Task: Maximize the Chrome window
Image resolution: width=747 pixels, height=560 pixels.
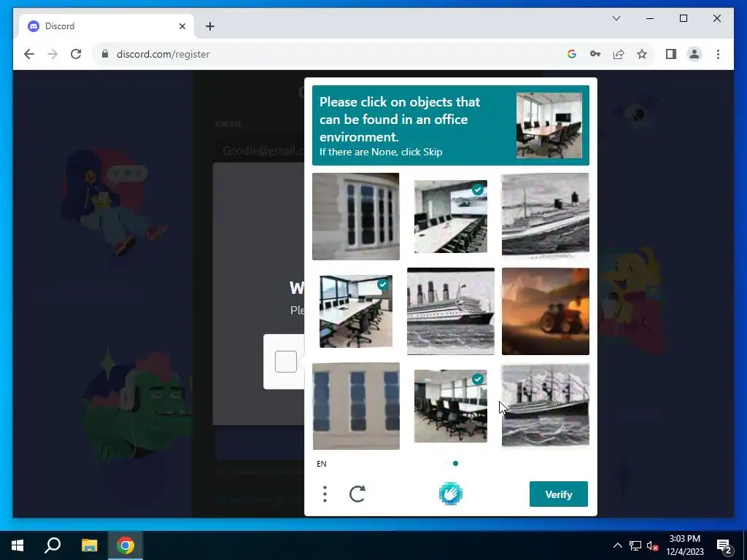Action: [x=683, y=18]
